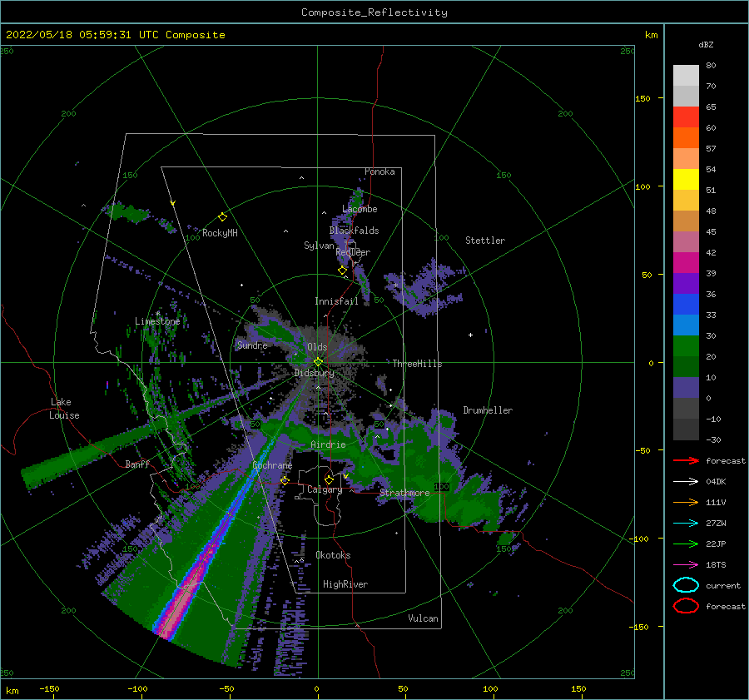Select the dark green swatch between 20 and 10
The width and height of the screenshot is (749, 700).
click(686, 366)
